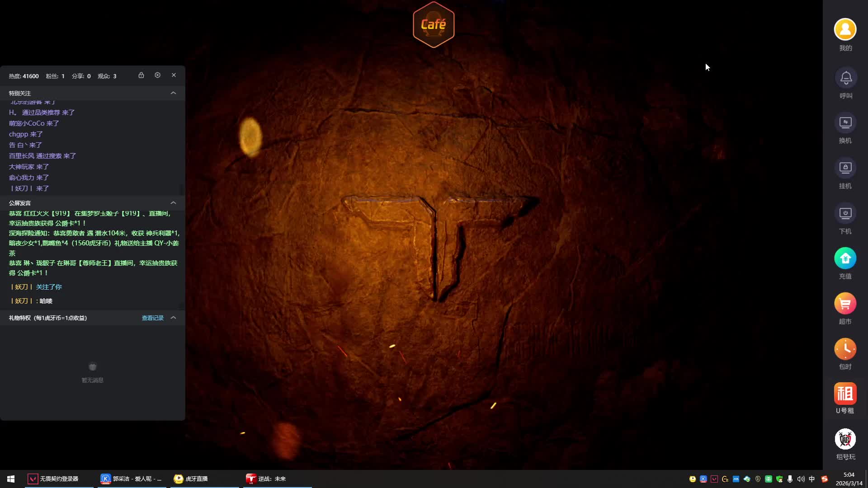
Task: Collapse the 礼物特权 section
Action: (x=173, y=318)
